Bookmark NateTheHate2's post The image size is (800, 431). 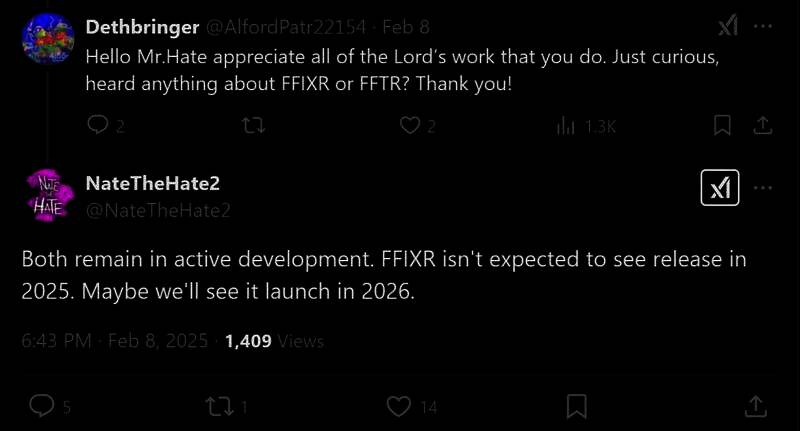(x=576, y=406)
